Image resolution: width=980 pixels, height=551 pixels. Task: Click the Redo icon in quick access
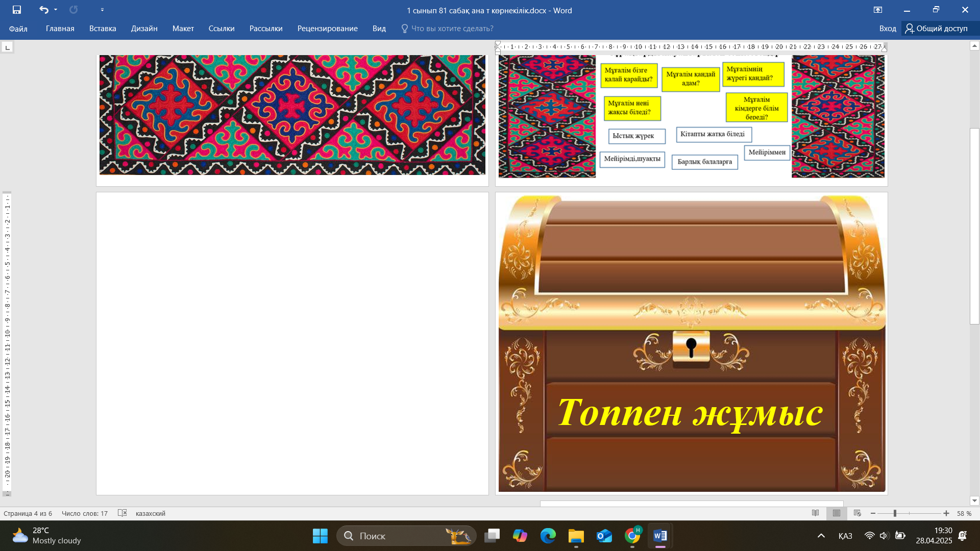[x=73, y=10]
